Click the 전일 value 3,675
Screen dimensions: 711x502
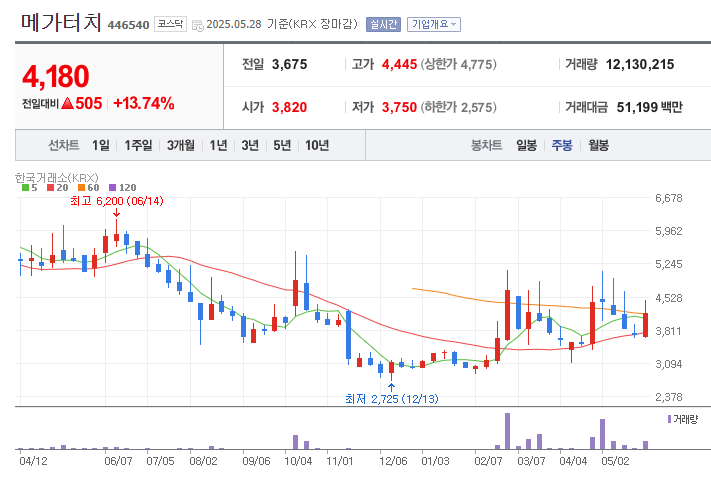(289, 64)
